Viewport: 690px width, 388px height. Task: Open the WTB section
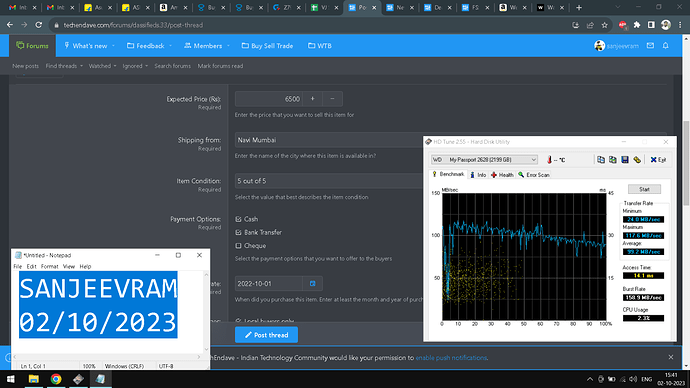(320, 46)
